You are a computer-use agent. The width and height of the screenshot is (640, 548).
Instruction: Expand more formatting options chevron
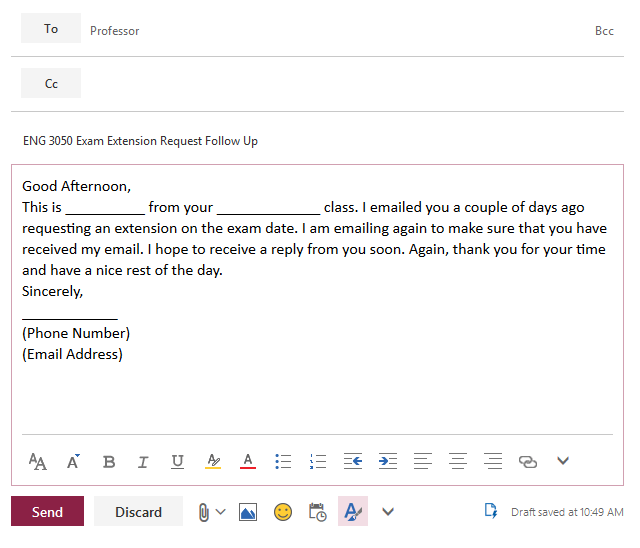coord(563,461)
